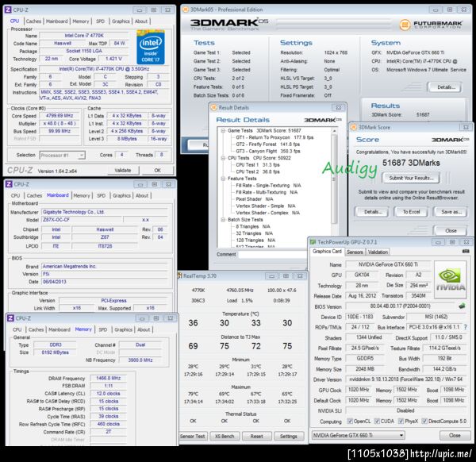The width and height of the screenshot is (476, 462).
Task: Click the CPU-Z Mainboard window title icon
Action: 9,184
